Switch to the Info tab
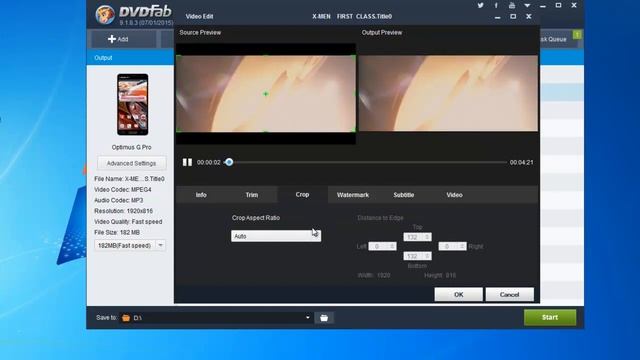The width and height of the screenshot is (640, 360). [x=201, y=195]
